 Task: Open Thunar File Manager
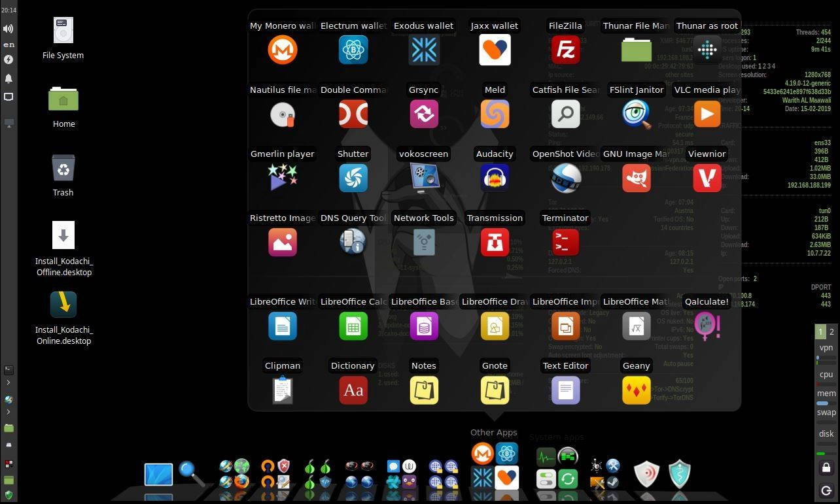[x=636, y=50]
